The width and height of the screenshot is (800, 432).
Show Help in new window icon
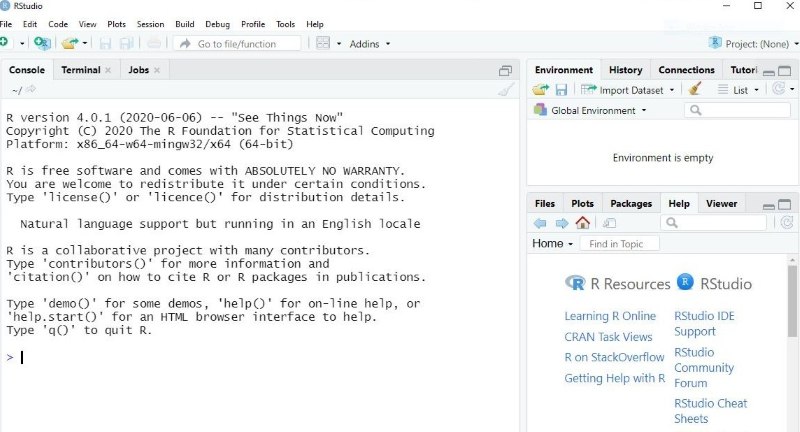pos(610,223)
